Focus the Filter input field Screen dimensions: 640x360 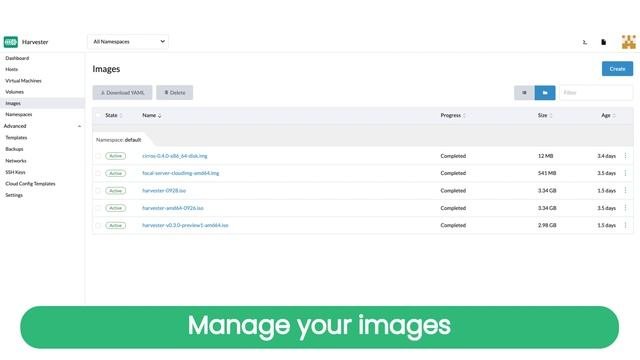[x=596, y=93]
